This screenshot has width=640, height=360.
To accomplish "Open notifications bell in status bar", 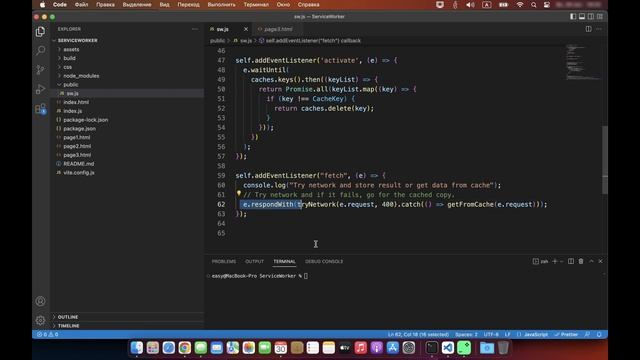I will (x=599, y=334).
